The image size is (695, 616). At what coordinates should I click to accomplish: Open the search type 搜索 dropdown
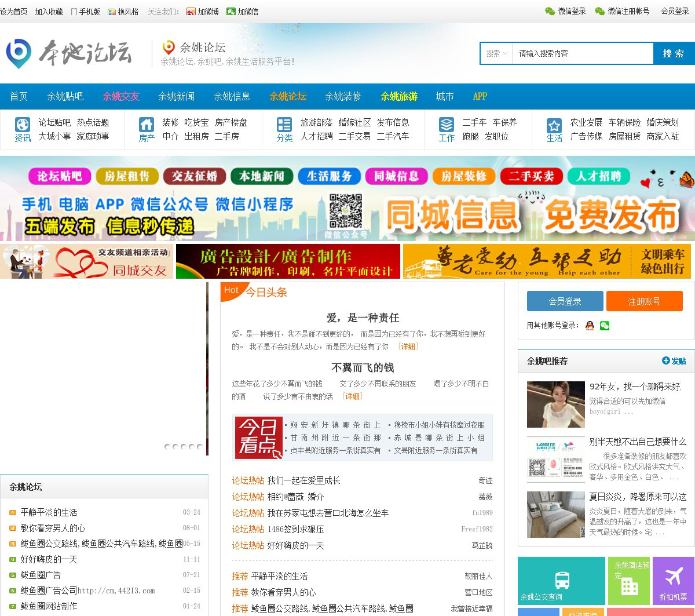(x=496, y=53)
